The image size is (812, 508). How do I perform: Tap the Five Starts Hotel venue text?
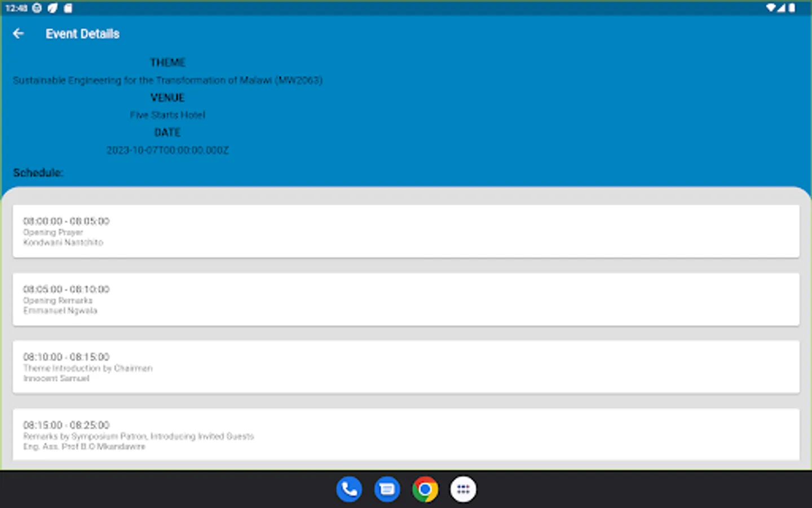point(167,115)
